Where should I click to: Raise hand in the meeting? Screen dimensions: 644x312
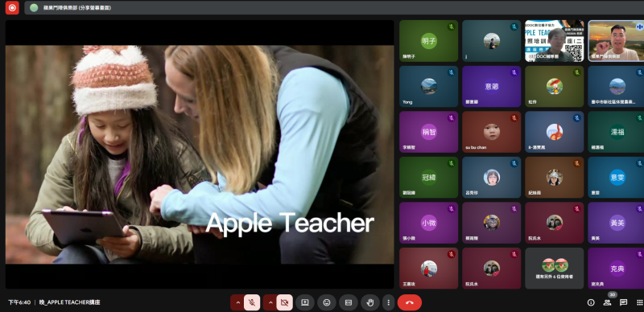[x=370, y=302]
